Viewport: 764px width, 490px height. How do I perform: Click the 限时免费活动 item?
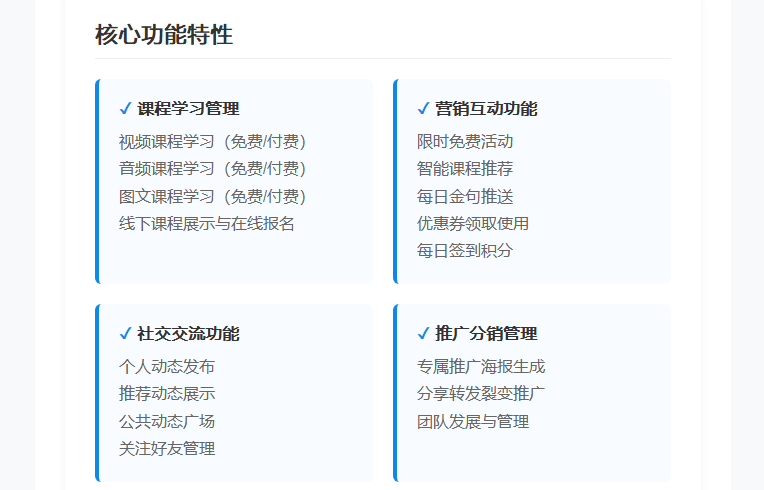tap(465, 142)
